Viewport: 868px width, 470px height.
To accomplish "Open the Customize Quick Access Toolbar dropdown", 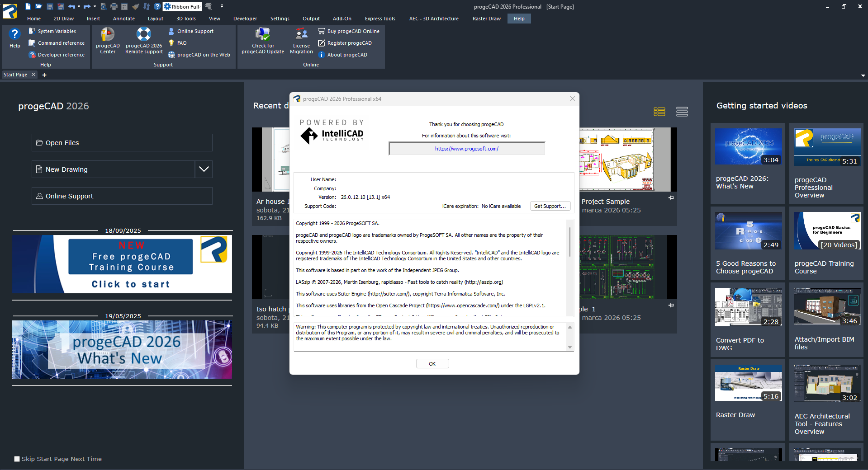I will point(222,6).
